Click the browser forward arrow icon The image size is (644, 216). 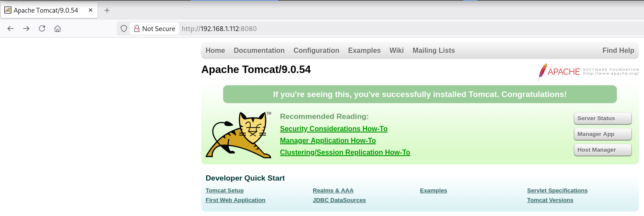(x=26, y=28)
